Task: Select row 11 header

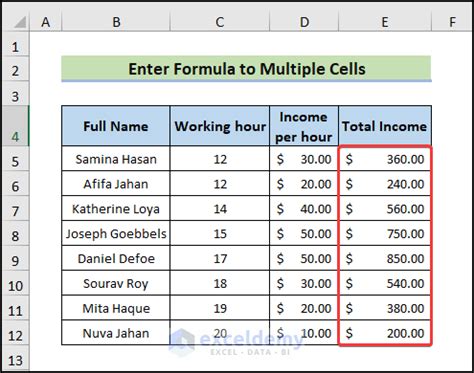Action: (15, 308)
